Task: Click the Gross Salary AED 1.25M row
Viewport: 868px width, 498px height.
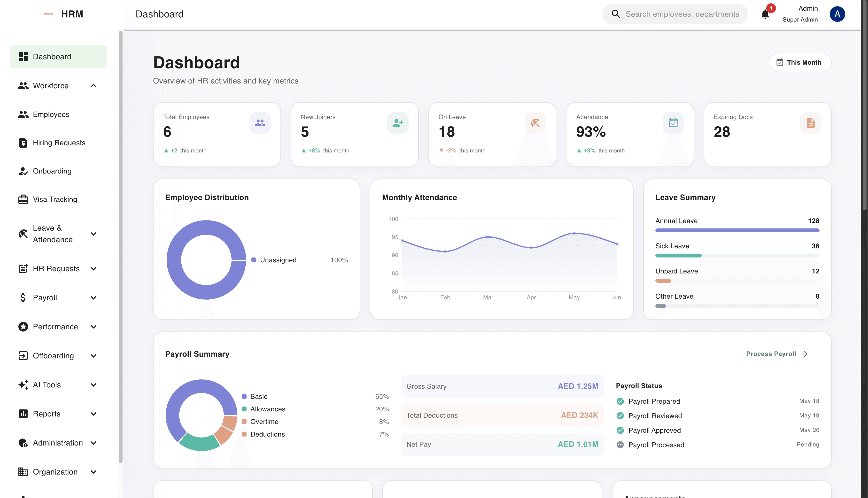Action: (x=502, y=386)
